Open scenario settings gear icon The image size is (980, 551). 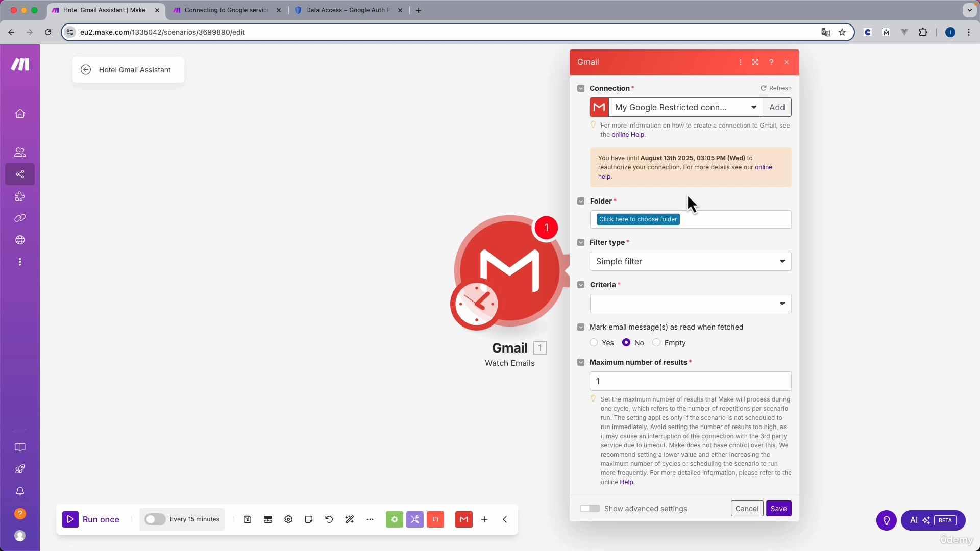pos(288,519)
